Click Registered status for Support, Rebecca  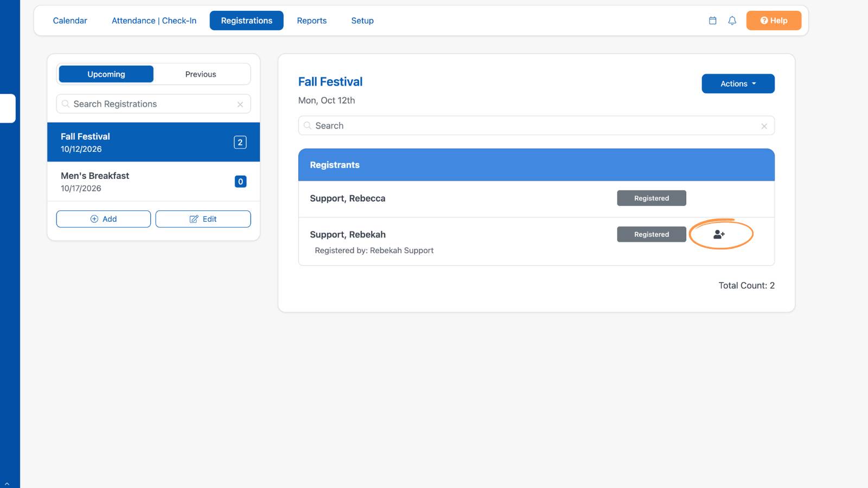tap(652, 198)
